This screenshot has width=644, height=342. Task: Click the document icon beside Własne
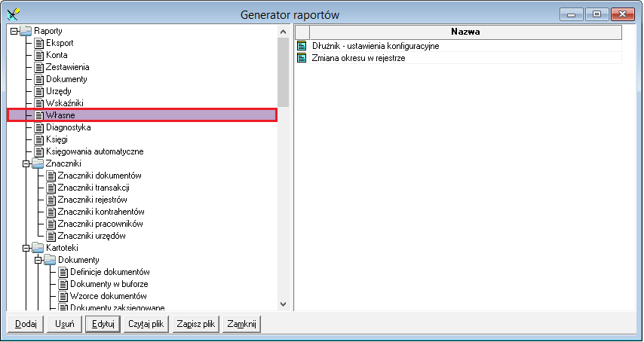point(38,116)
